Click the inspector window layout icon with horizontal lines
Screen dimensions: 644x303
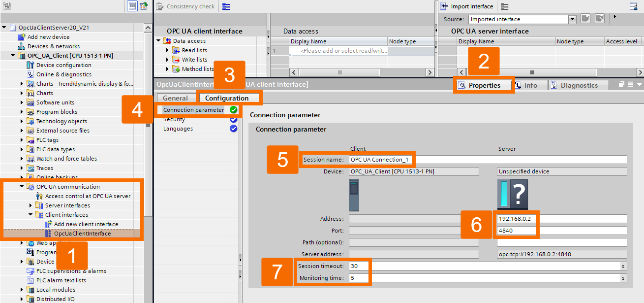(x=630, y=85)
